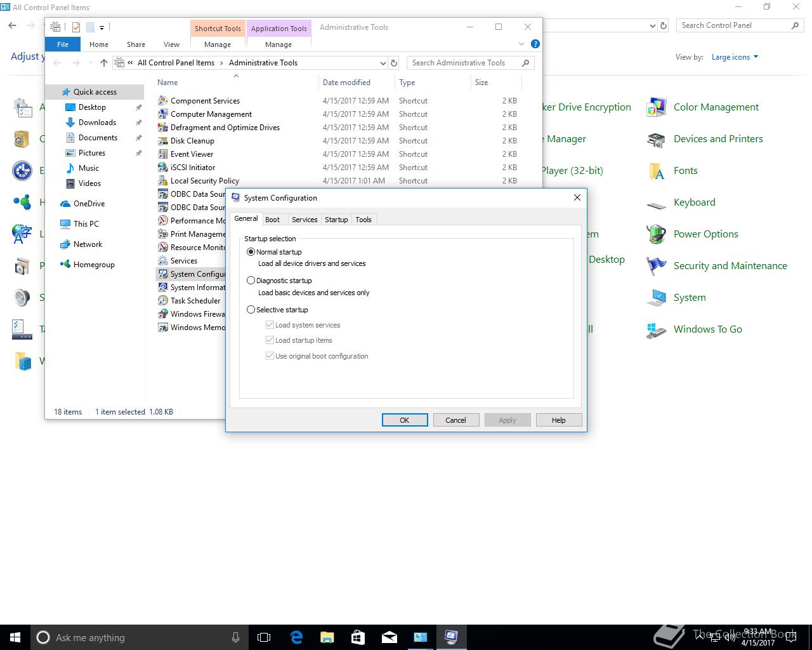Open the View by Large icons dropdown
The height and width of the screenshot is (650, 812).
coord(735,57)
